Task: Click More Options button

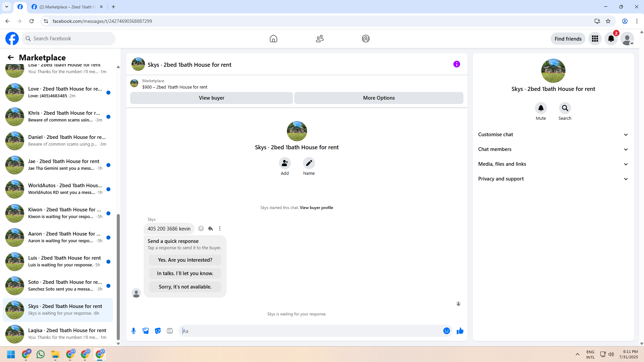Action: pos(379,98)
